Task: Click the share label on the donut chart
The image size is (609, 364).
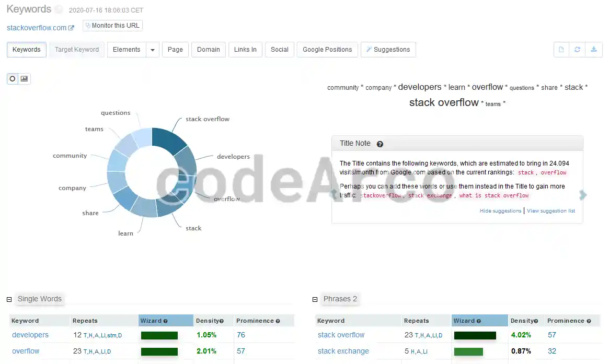Action: click(x=90, y=213)
